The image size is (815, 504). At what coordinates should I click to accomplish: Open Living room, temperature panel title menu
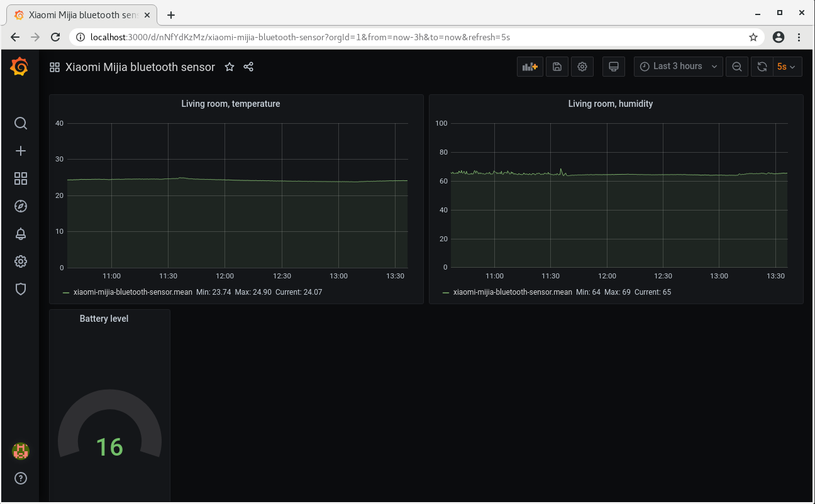point(231,104)
